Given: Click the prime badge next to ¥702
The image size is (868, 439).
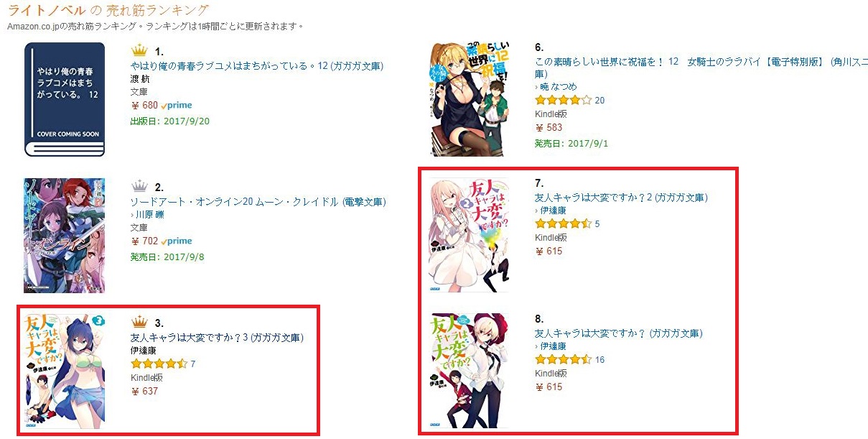Looking at the screenshot, I should (x=177, y=241).
